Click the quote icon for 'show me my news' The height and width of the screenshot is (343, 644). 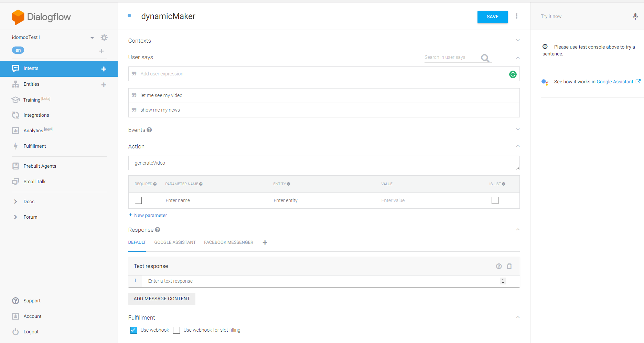134,110
